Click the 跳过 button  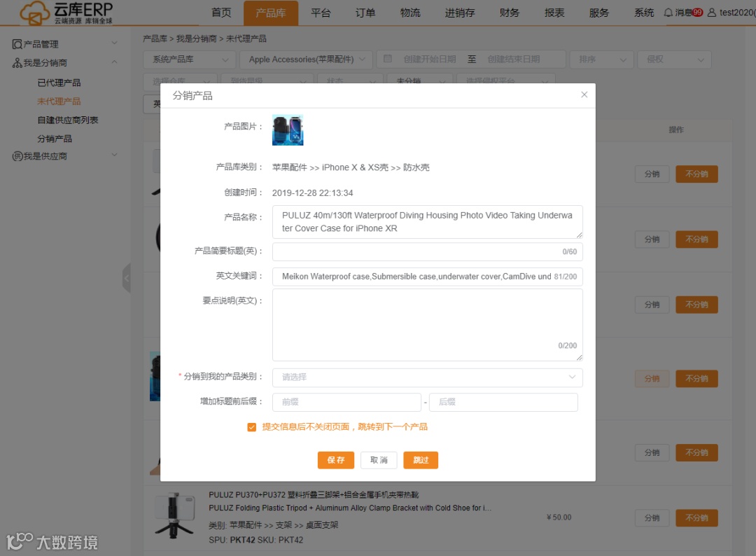coord(421,460)
